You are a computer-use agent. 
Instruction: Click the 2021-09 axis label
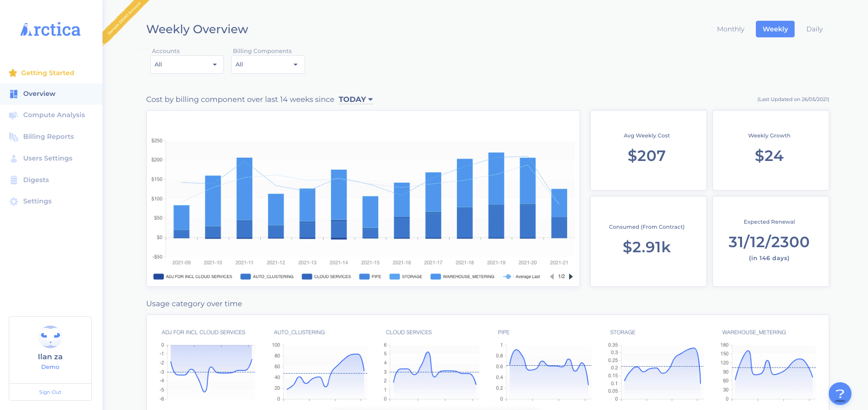click(x=181, y=263)
